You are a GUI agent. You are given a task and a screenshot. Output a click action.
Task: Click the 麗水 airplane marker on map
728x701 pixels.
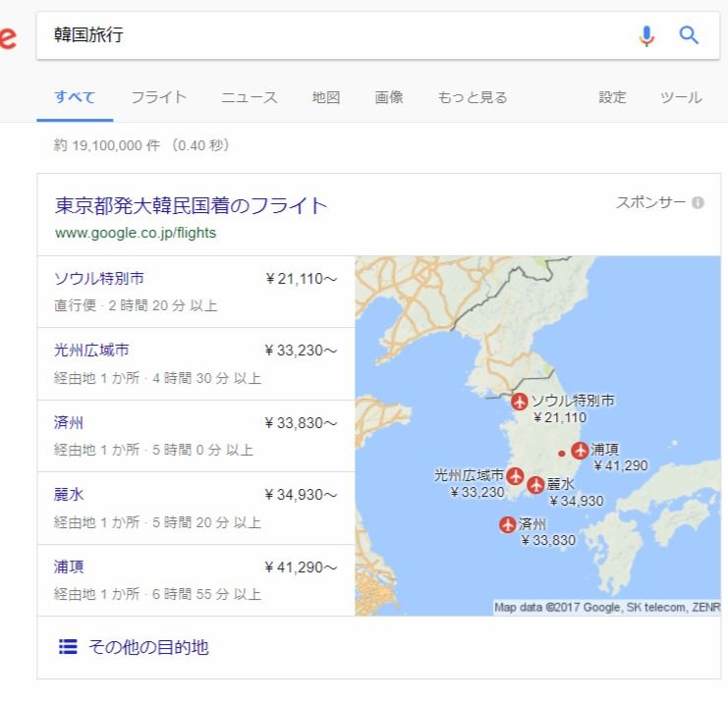[535, 485]
